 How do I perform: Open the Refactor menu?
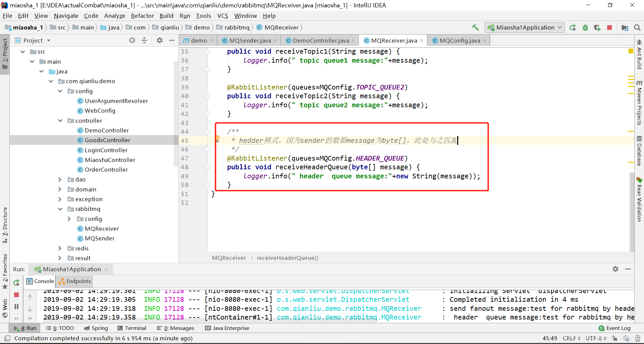(142, 16)
